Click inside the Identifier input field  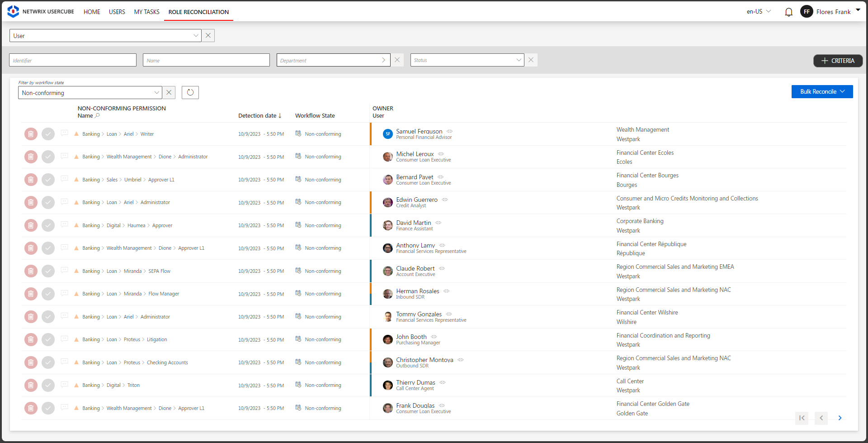pos(72,60)
